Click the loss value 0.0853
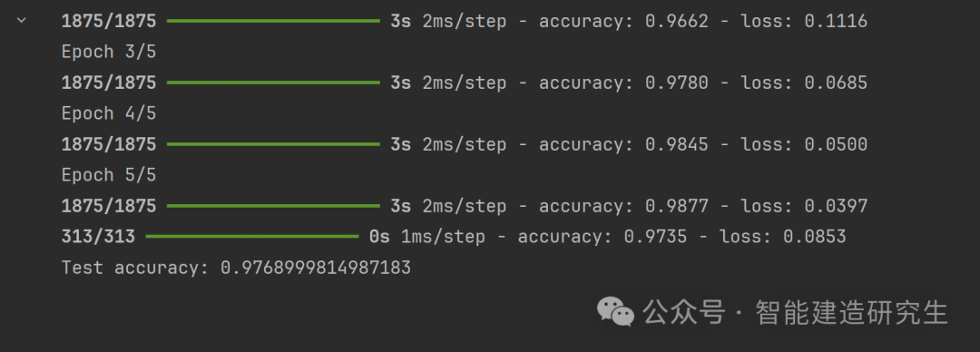This screenshot has height=352, width=980. [x=814, y=237]
